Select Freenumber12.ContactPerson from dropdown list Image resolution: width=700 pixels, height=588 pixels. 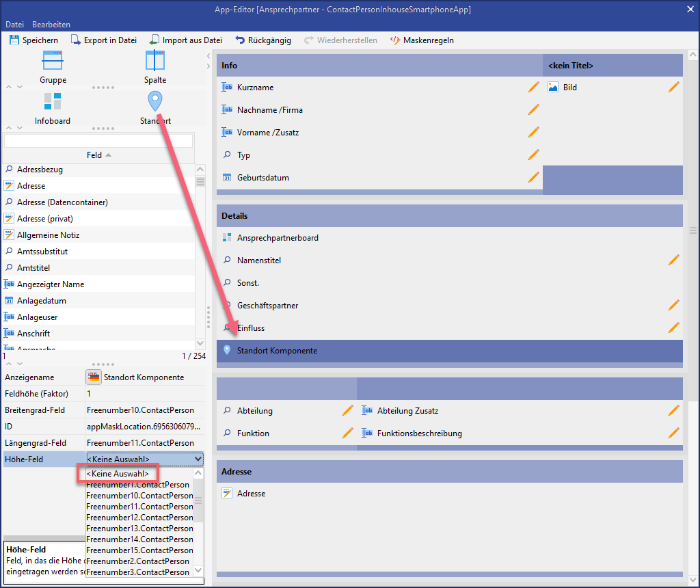(x=139, y=518)
